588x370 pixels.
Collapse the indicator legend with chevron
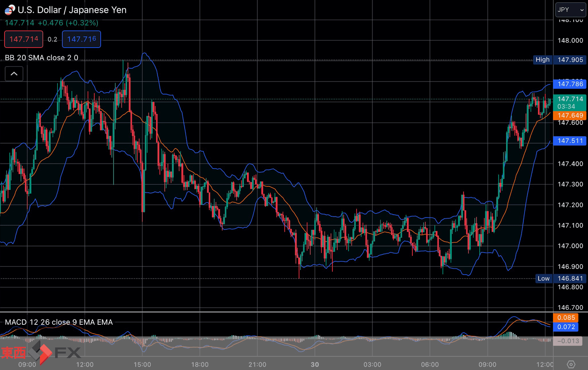(14, 74)
